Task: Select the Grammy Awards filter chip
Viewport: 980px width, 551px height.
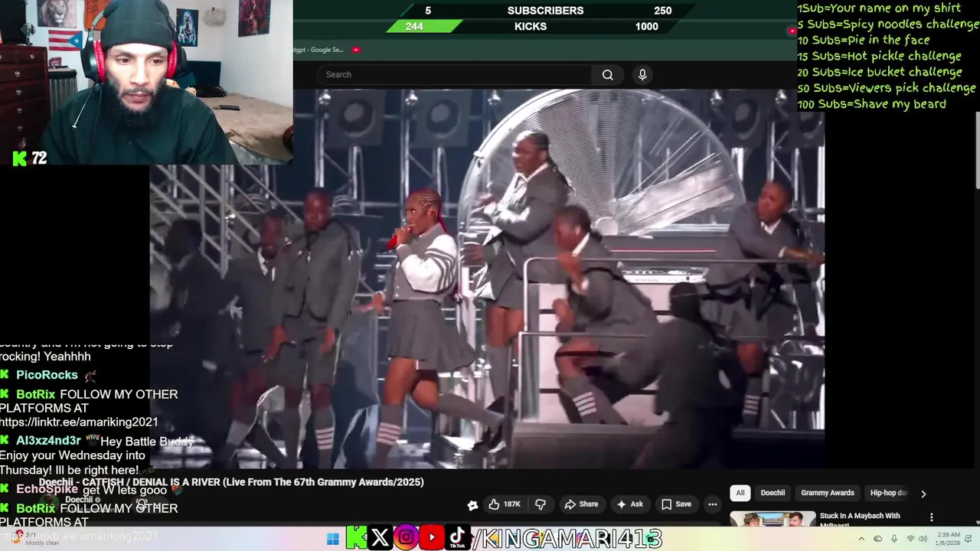Action: pyautogui.click(x=827, y=493)
